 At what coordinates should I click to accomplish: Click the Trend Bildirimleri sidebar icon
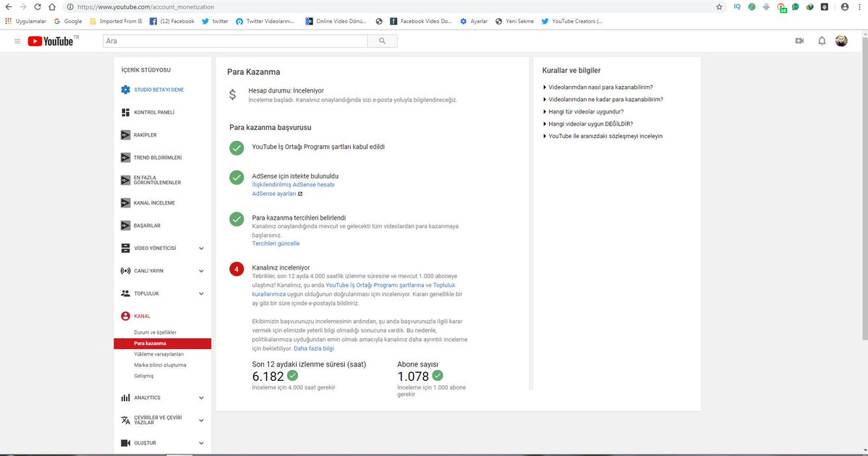pyautogui.click(x=125, y=158)
